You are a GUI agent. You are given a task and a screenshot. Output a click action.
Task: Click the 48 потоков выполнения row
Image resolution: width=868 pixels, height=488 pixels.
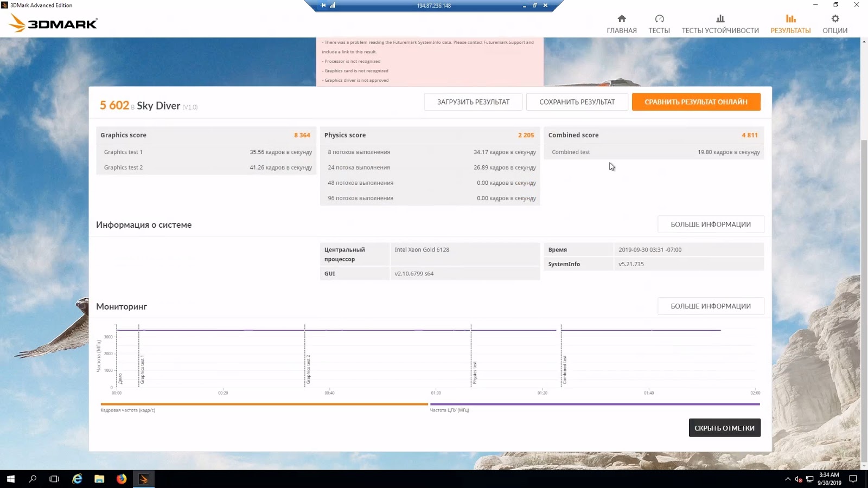pyautogui.click(x=430, y=183)
